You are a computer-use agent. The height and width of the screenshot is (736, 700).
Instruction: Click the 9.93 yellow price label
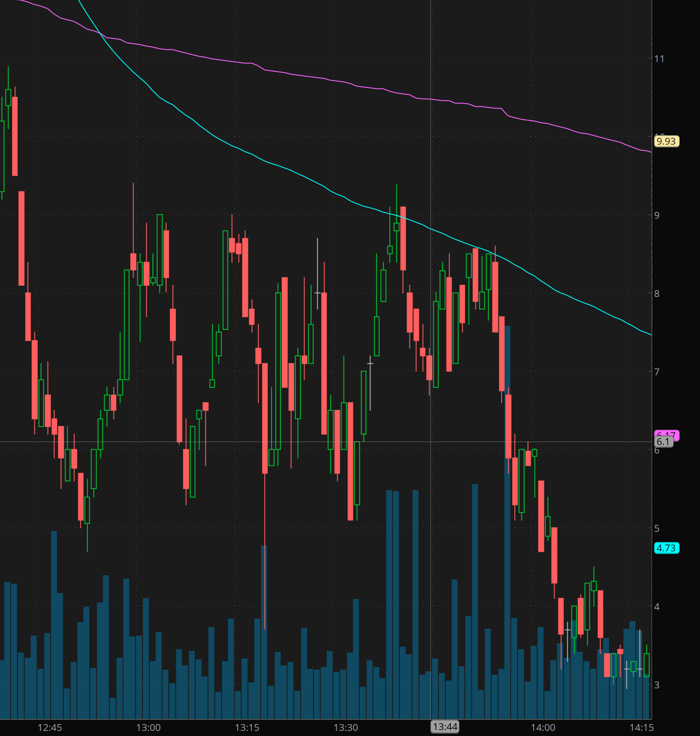pyautogui.click(x=666, y=141)
